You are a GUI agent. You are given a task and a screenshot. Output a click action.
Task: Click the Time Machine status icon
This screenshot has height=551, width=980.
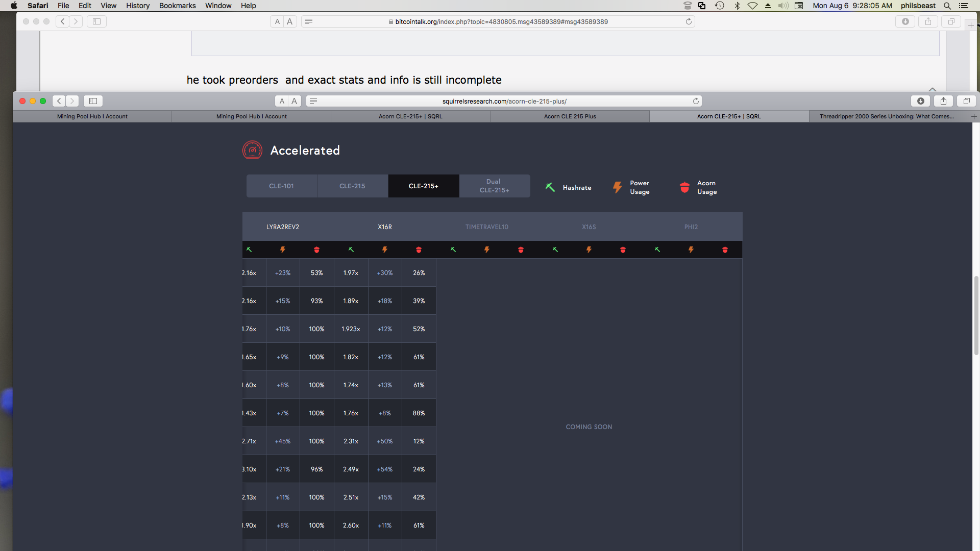click(719, 6)
